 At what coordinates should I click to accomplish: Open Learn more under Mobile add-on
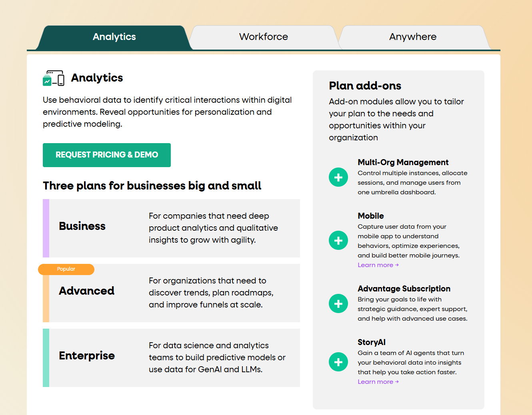[378, 265]
